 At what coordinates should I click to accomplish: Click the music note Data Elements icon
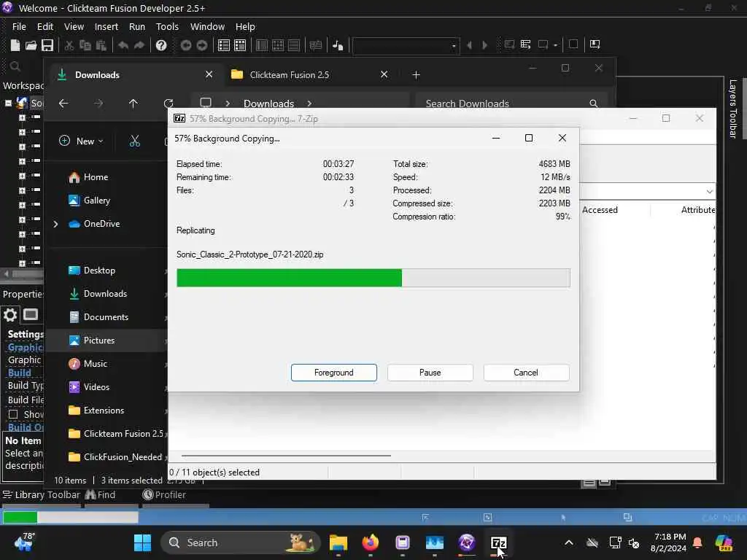click(338, 44)
